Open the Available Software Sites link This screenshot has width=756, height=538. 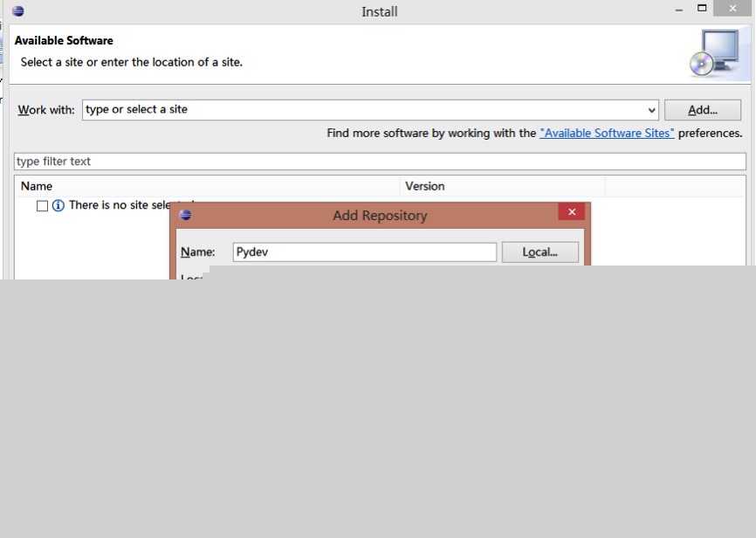607,133
